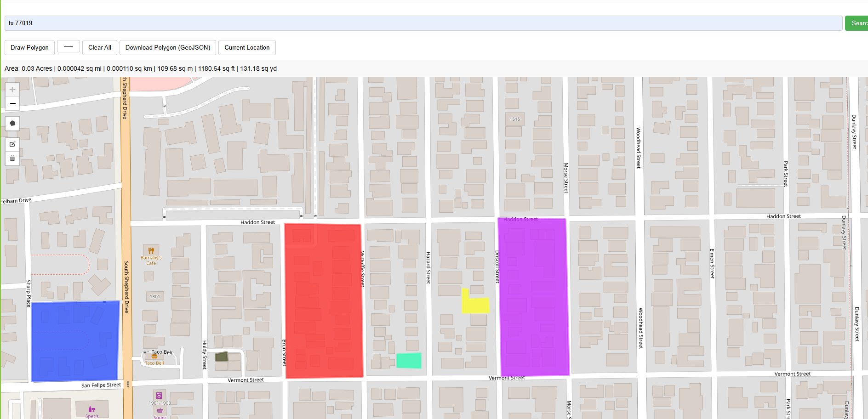
Task: Click the Current Location button
Action: (x=247, y=47)
